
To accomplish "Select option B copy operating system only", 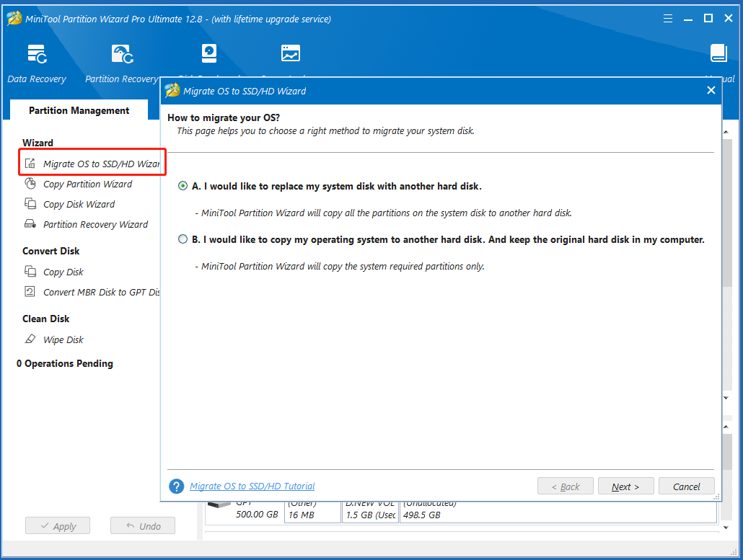I will pos(183,239).
